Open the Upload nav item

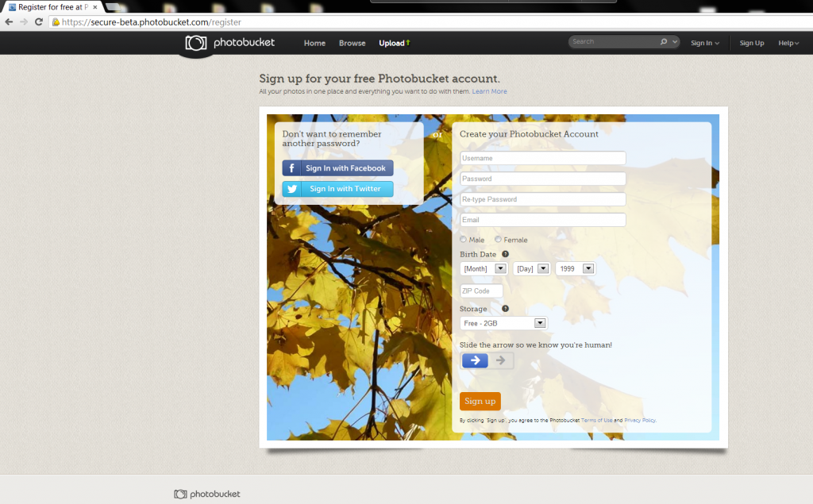pos(394,43)
